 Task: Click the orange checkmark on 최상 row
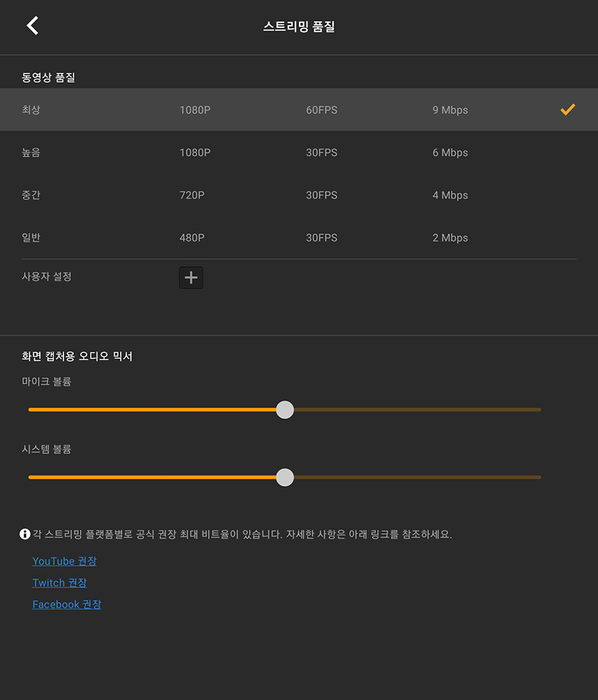coord(567,109)
